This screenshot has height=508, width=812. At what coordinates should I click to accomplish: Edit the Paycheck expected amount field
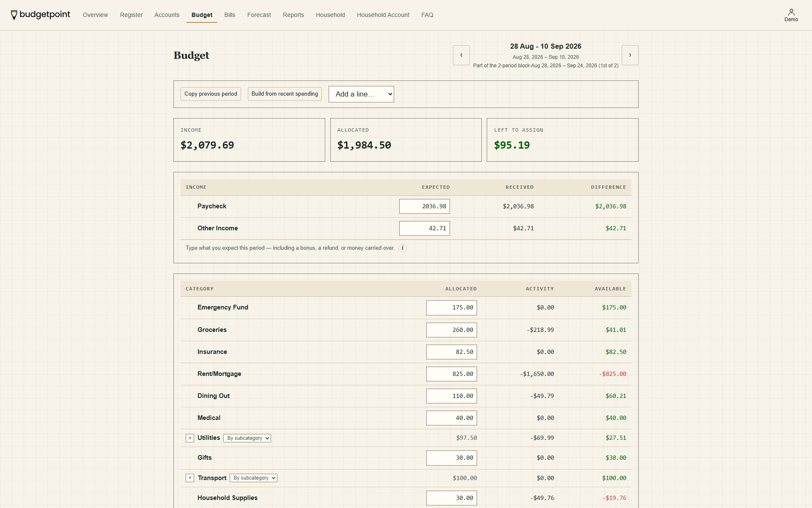coord(424,206)
